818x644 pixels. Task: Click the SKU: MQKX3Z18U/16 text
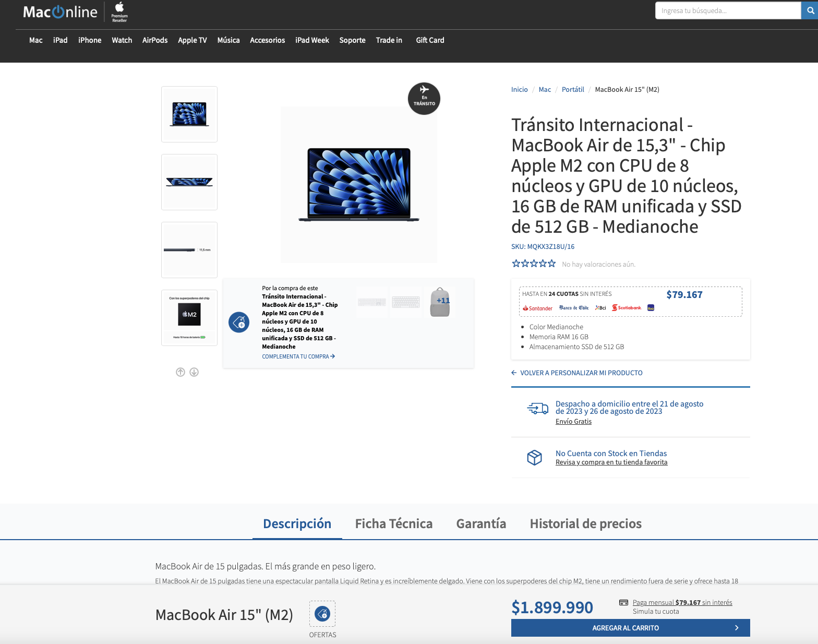point(543,247)
